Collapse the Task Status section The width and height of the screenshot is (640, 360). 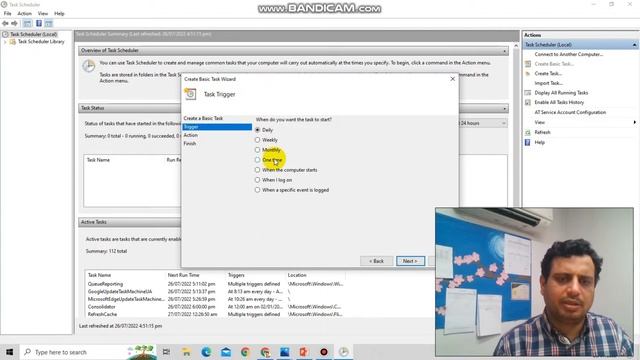pos(504,109)
